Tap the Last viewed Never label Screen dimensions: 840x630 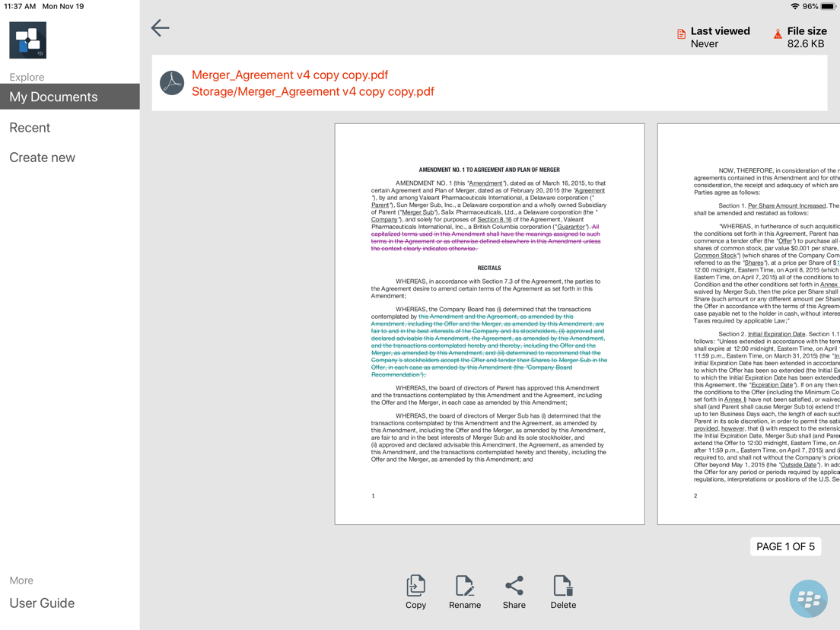pos(720,37)
